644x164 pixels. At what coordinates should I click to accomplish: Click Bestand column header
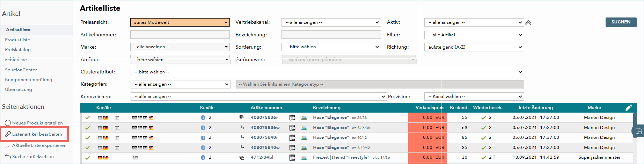458,108
